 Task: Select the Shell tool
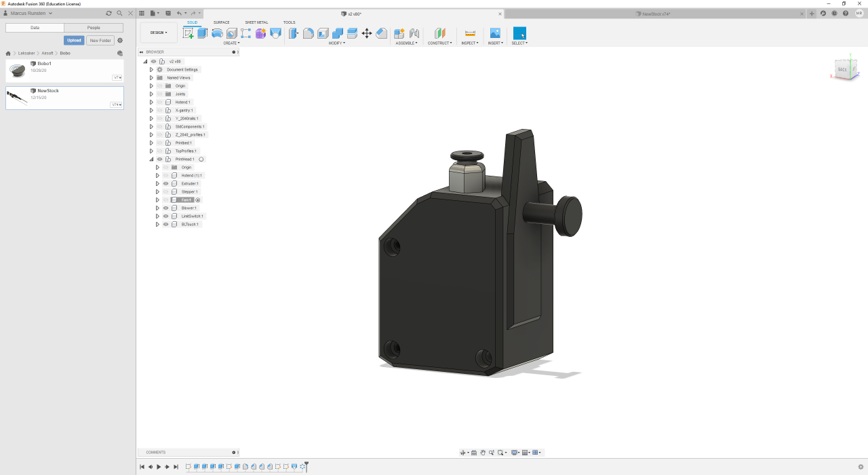click(323, 33)
